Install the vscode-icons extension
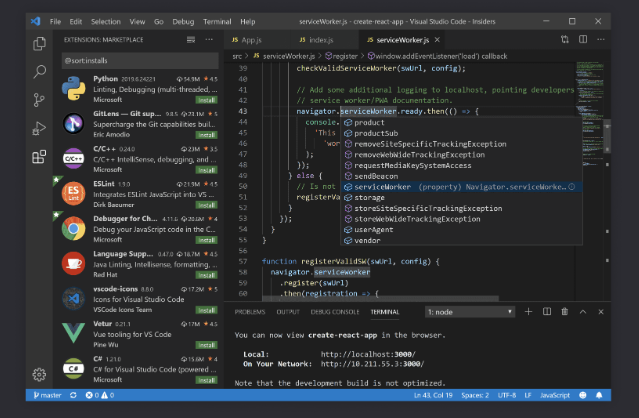The image size is (639, 418). pyautogui.click(x=207, y=310)
